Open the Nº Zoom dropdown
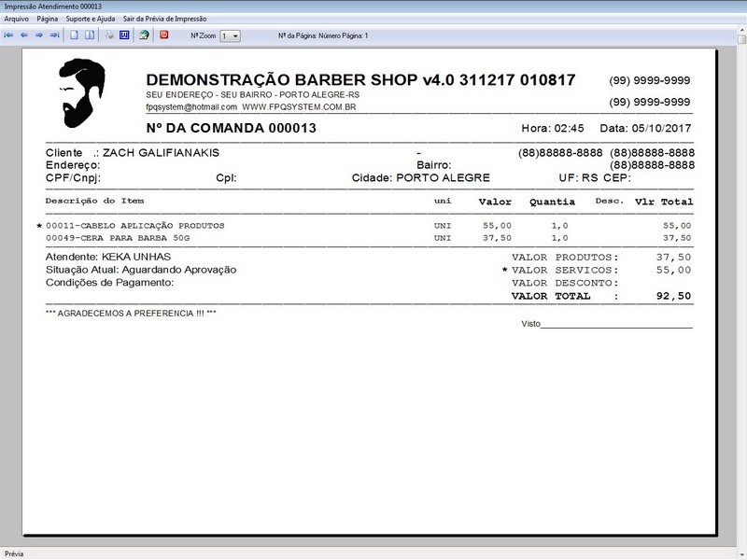 click(230, 35)
